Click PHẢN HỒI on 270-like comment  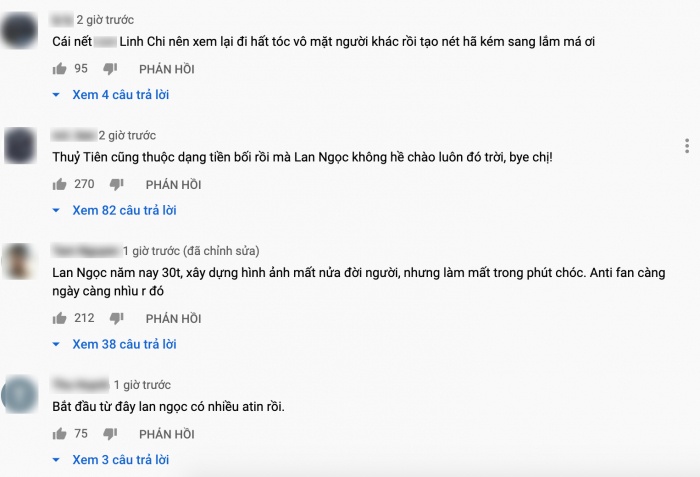[x=173, y=185]
